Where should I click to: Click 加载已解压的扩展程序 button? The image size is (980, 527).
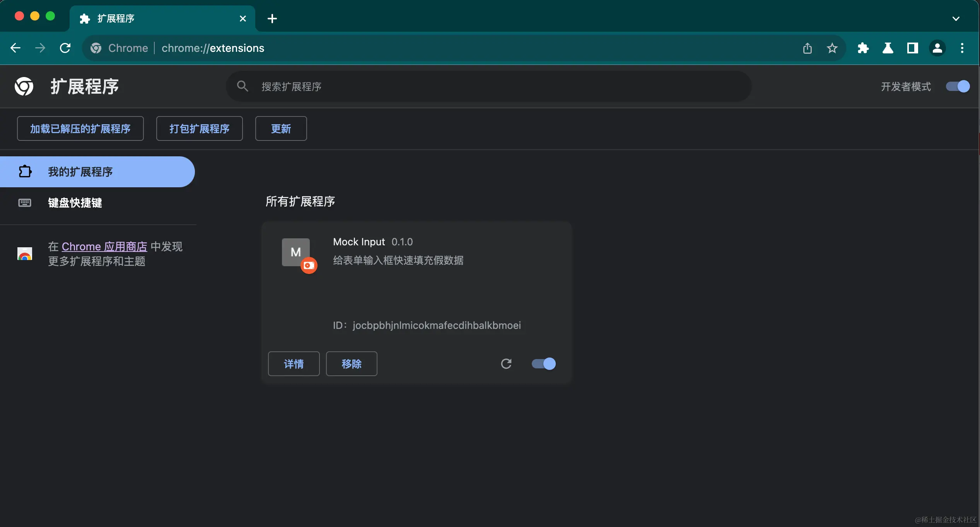[80, 128]
